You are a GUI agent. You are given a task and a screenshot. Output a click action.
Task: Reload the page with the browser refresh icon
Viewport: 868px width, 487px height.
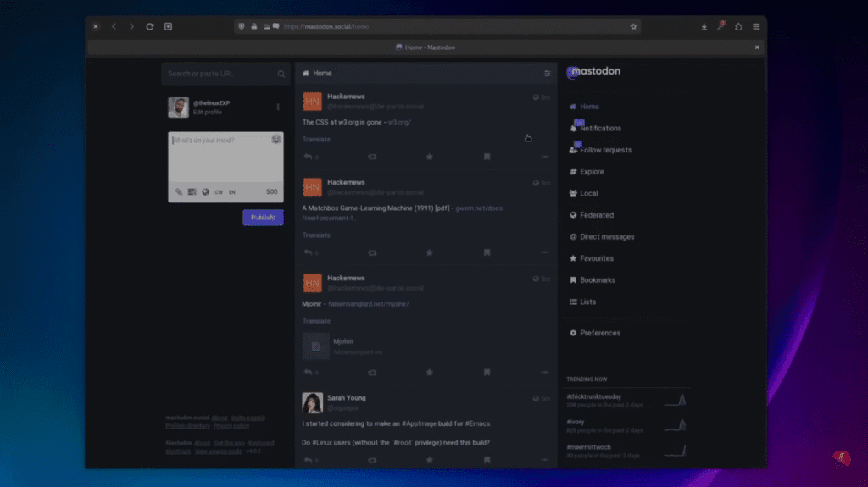[149, 26]
